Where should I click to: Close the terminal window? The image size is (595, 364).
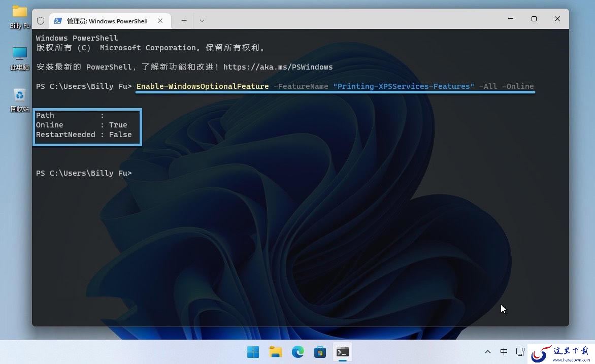pos(557,19)
